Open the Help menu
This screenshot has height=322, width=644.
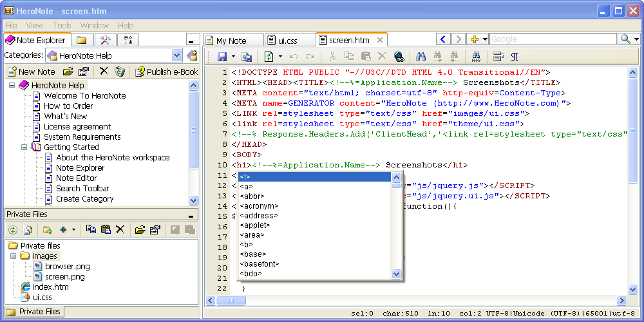[126, 26]
